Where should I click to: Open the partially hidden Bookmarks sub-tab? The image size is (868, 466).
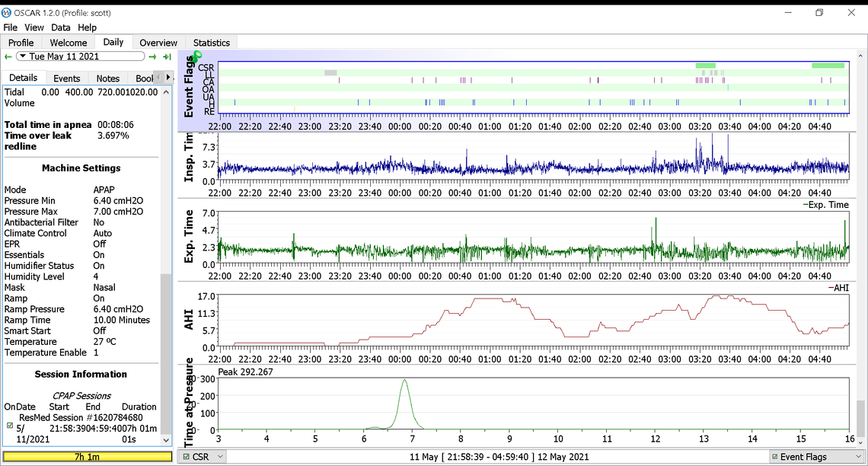[143, 78]
